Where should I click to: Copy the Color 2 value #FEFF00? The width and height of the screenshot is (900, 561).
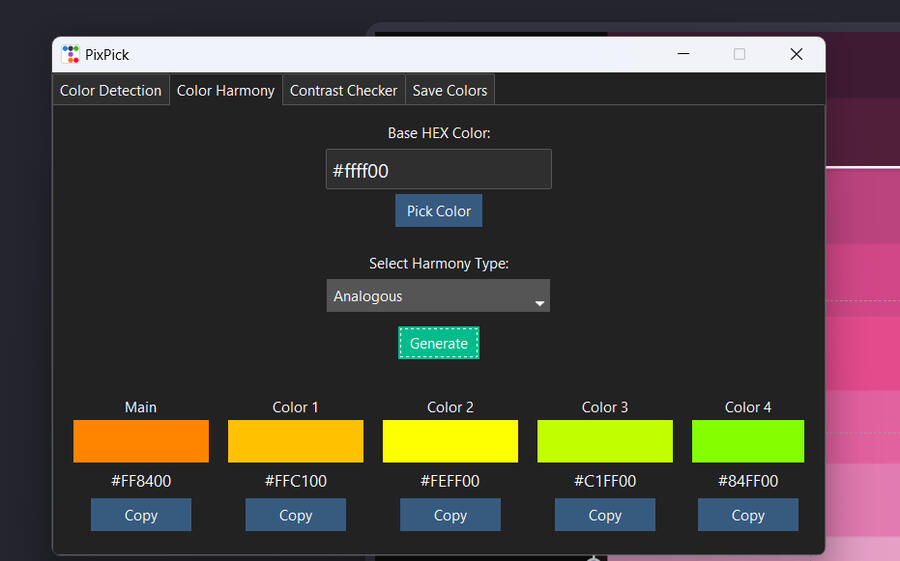pyautogui.click(x=450, y=515)
